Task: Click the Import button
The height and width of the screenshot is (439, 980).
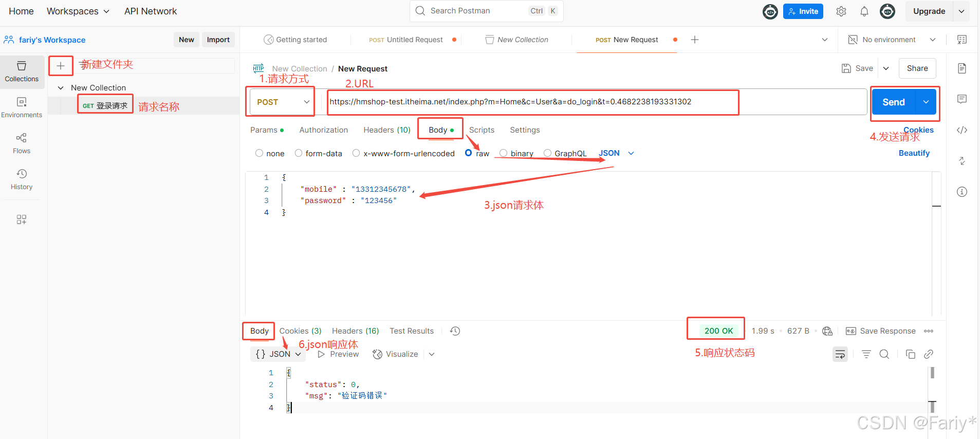Action: pos(218,40)
